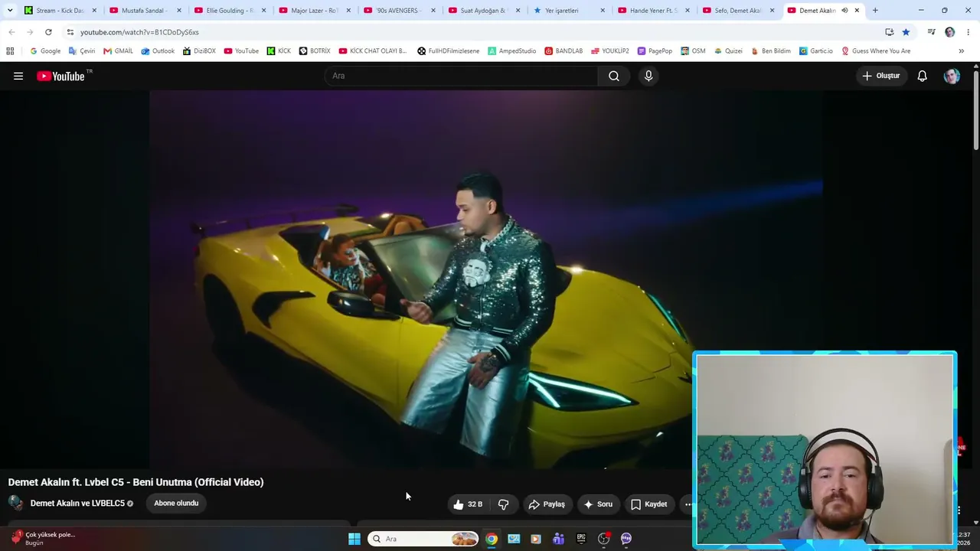Image resolution: width=980 pixels, height=551 pixels.
Task: Open the tab search dropdown arrow
Action: click(x=10, y=11)
